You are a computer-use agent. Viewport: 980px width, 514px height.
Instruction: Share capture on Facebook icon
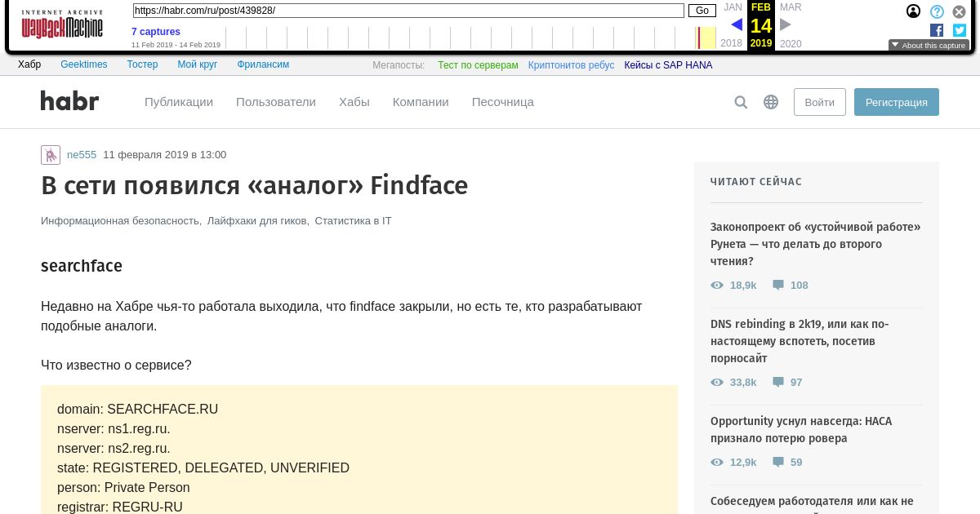tap(937, 30)
